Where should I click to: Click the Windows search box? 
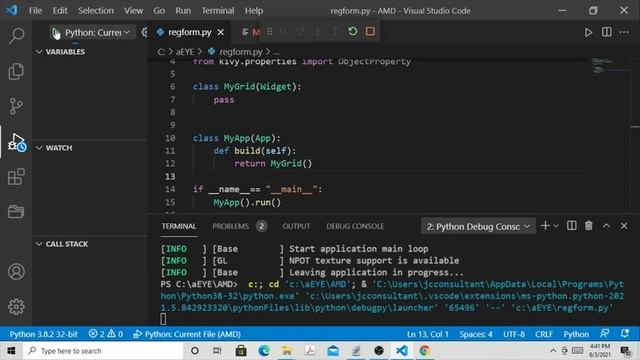(103, 351)
